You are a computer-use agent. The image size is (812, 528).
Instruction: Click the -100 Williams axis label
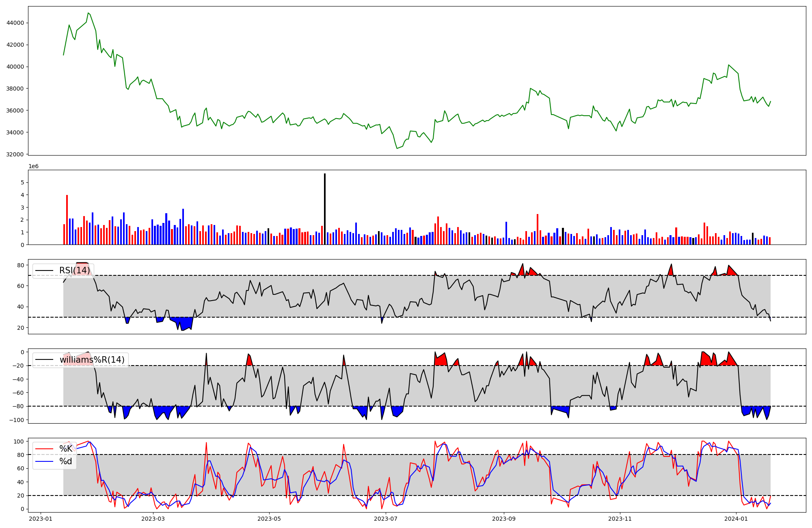(x=16, y=420)
